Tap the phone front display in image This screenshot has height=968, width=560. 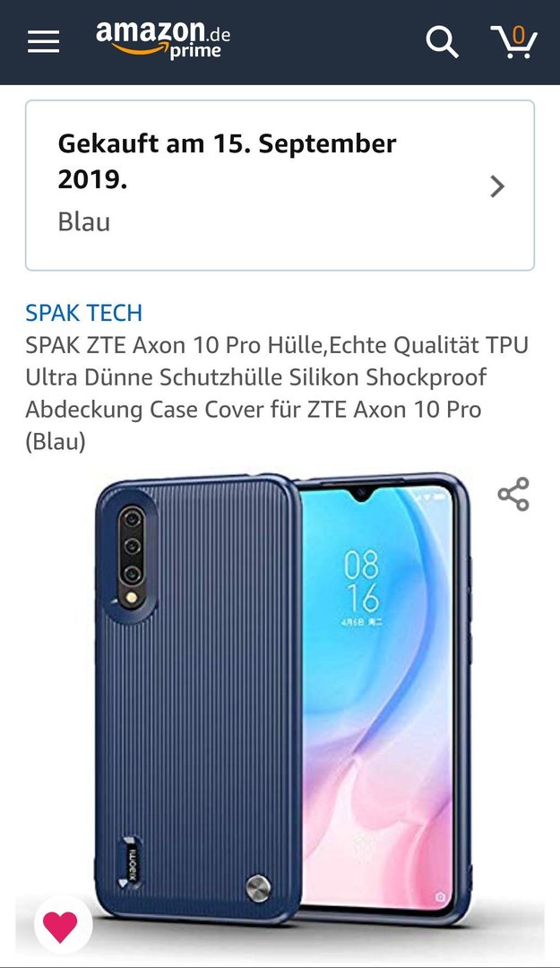click(378, 696)
